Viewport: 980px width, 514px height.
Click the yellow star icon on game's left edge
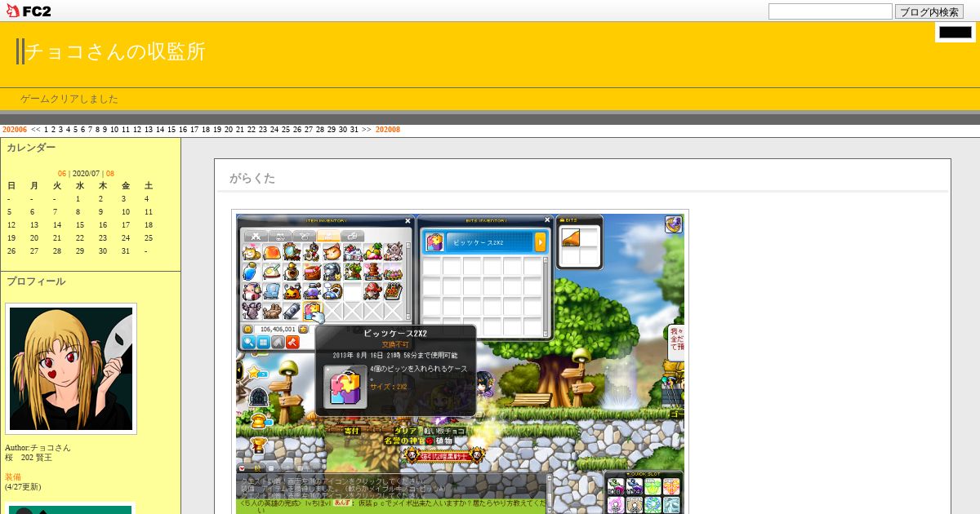(x=253, y=372)
